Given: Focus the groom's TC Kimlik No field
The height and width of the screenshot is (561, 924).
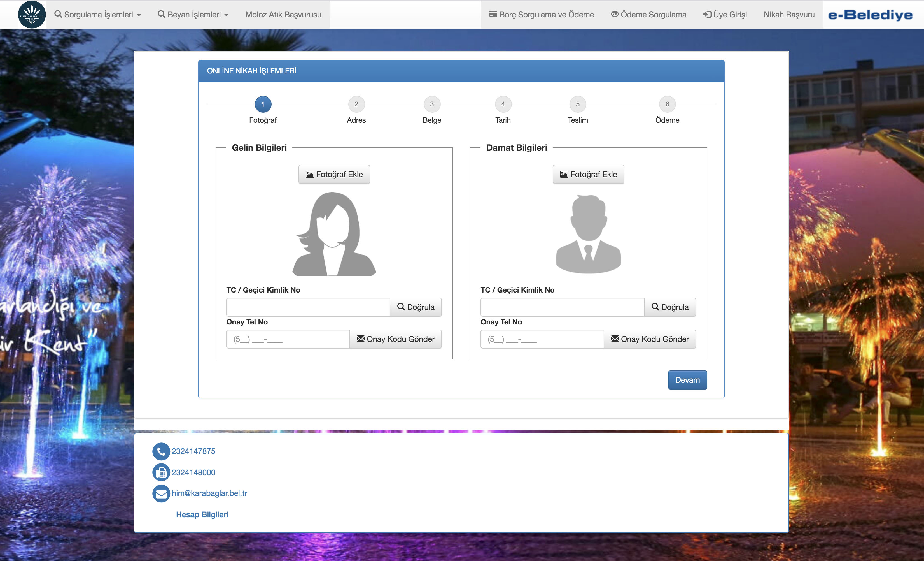Looking at the screenshot, I should coord(562,307).
